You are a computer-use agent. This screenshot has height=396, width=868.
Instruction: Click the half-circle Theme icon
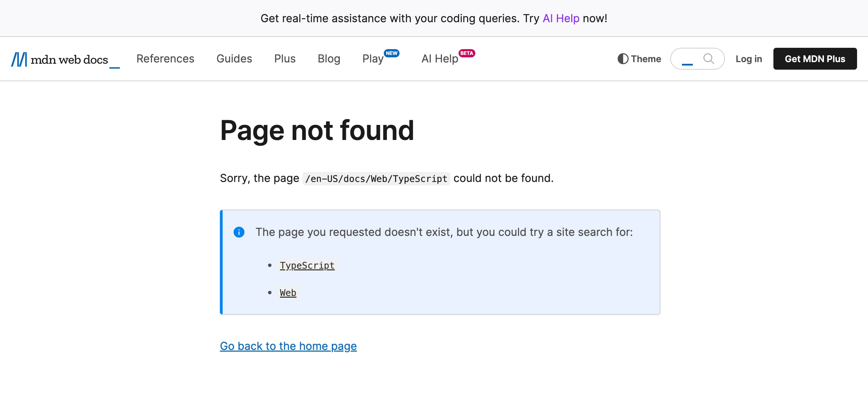click(x=623, y=59)
